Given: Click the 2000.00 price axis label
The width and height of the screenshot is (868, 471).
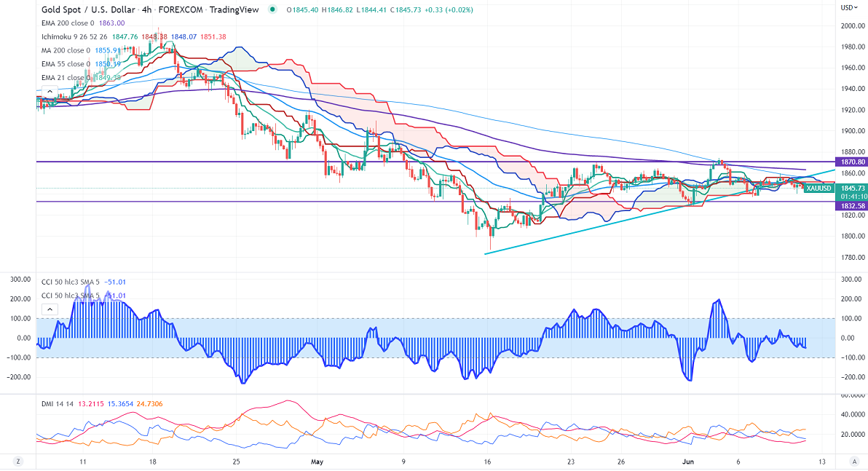Looking at the screenshot, I should click(x=853, y=26).
